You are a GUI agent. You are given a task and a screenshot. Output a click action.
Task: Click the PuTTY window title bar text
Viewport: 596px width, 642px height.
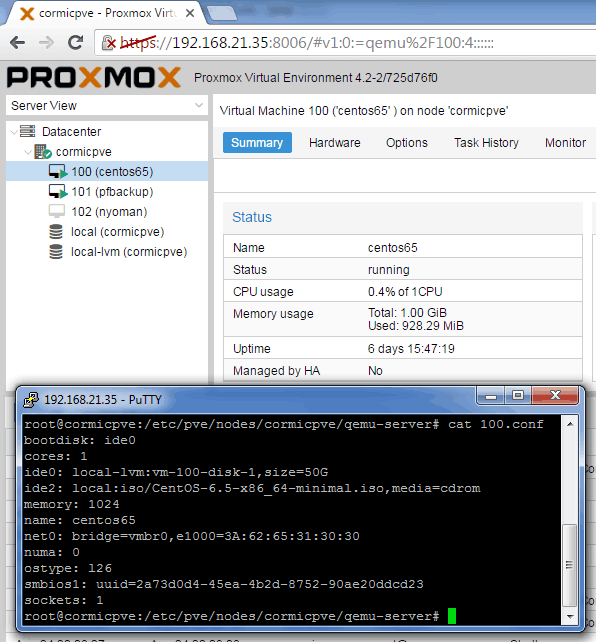103,400
